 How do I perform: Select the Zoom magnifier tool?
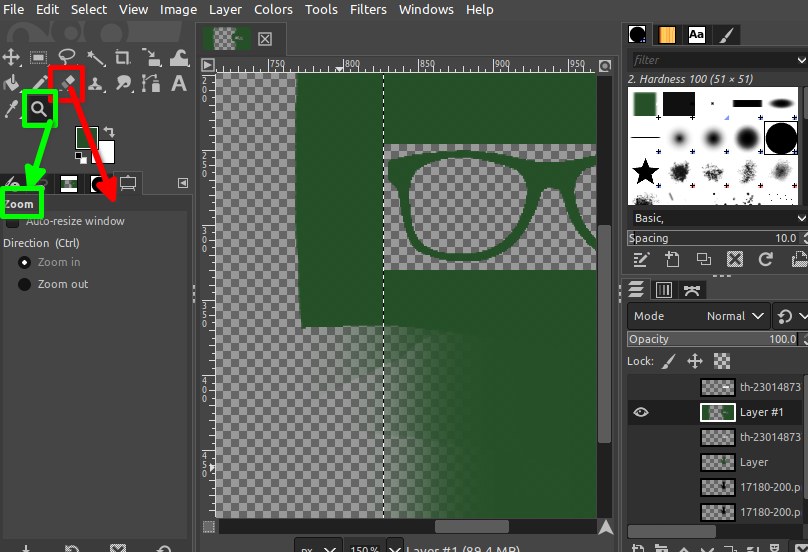coord(40,109)
